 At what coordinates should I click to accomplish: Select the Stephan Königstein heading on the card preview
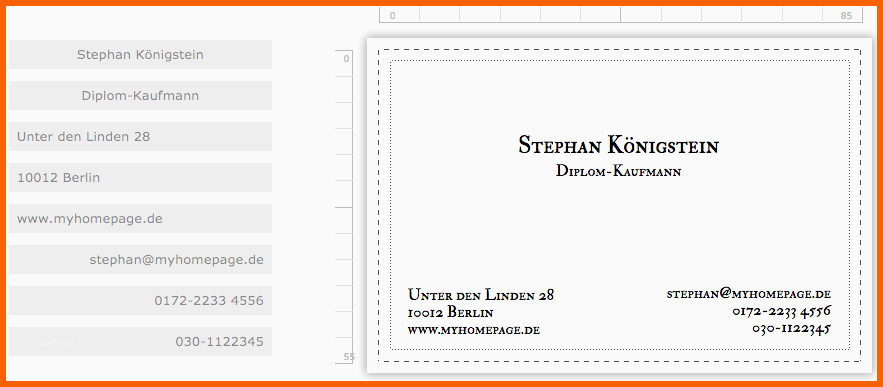[x=618, y=145]
